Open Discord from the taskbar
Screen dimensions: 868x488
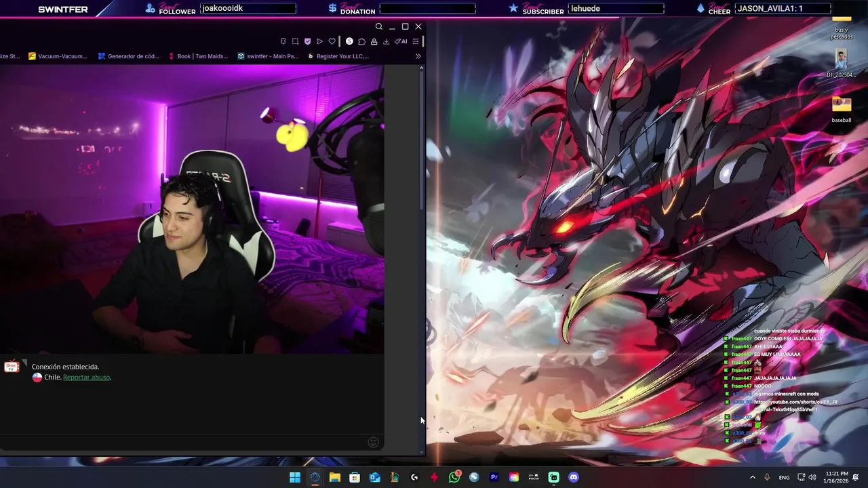[574, 477]
